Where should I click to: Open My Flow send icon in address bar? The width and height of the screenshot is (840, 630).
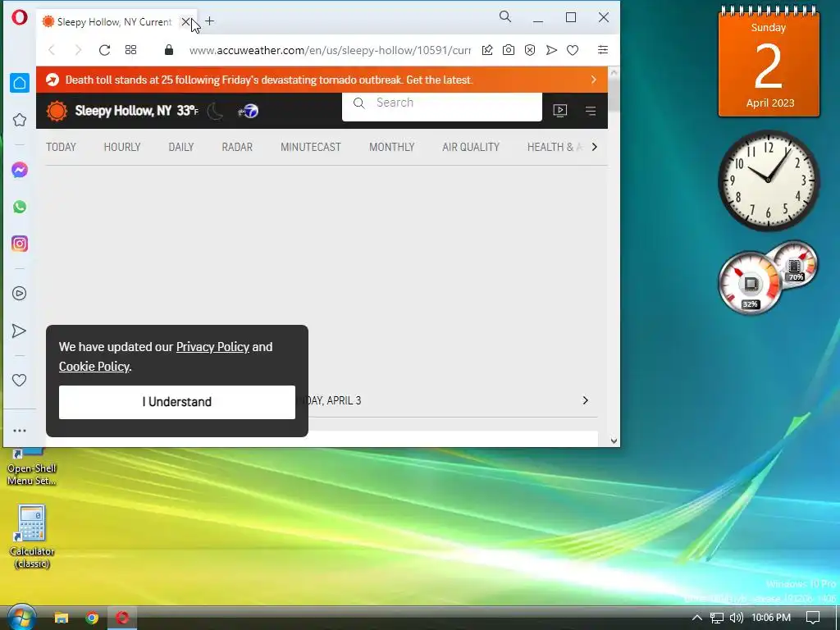point(551,50)
